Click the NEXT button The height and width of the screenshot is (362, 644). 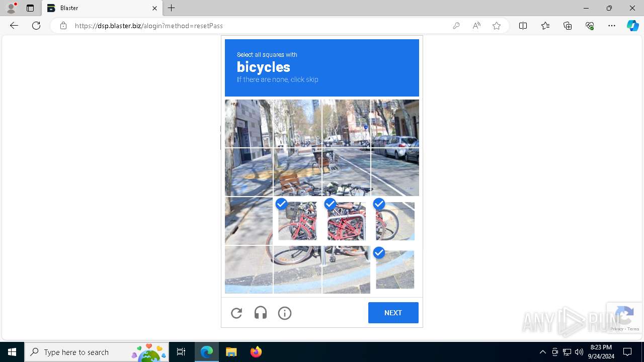(x=393, y=313)
